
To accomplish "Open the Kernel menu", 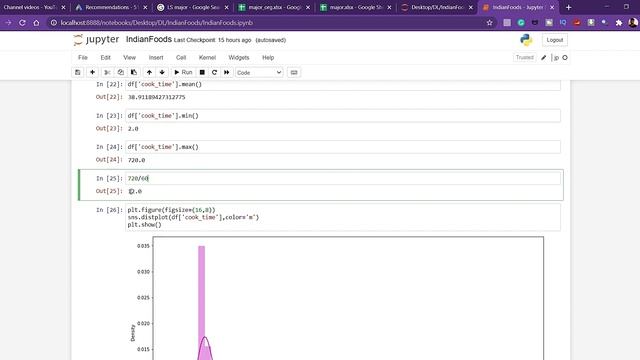I will 207,58.
